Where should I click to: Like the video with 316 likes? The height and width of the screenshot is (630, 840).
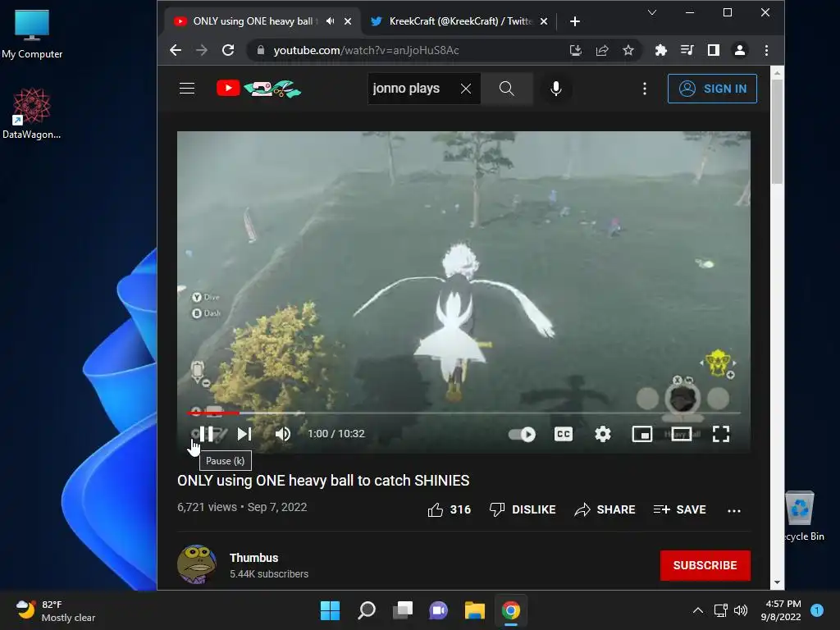450,509
